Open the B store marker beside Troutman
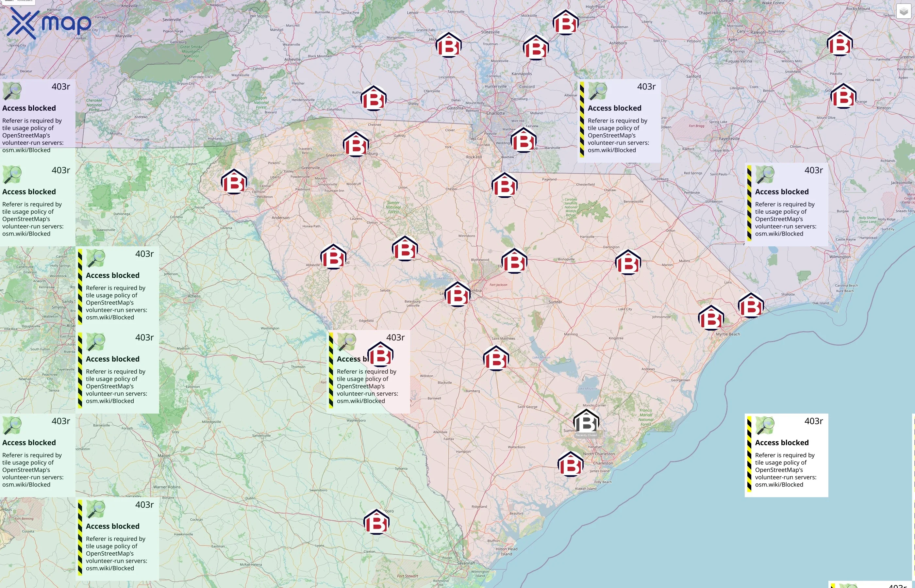 click(536, 48)
